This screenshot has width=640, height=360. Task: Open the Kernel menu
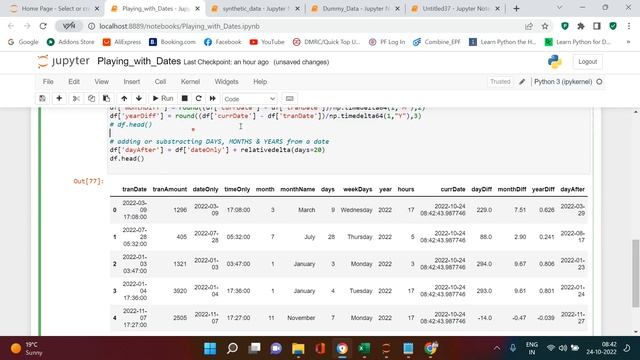coord(190,82)
